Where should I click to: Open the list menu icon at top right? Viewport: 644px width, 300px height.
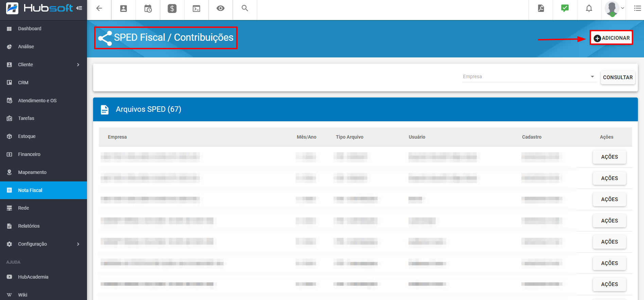tap(638, 8)
